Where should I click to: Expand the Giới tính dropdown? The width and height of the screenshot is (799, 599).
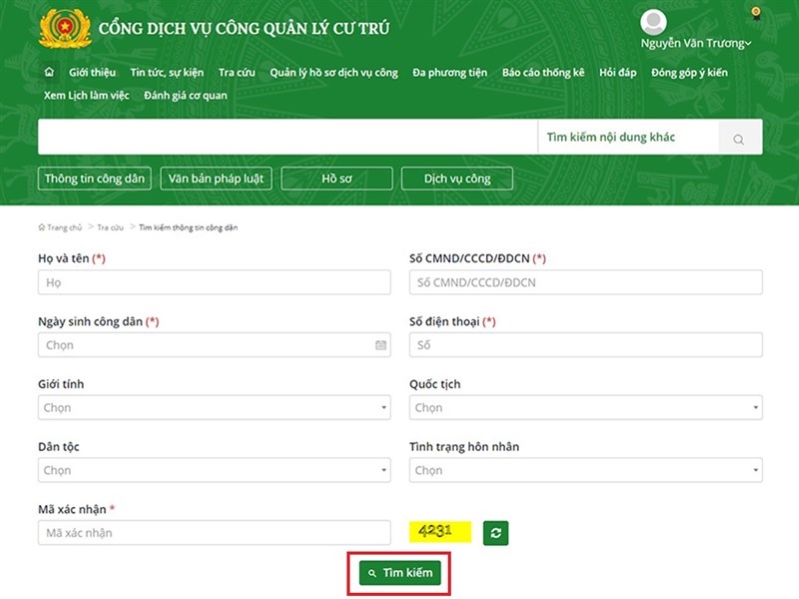click(x=214, y=408)
